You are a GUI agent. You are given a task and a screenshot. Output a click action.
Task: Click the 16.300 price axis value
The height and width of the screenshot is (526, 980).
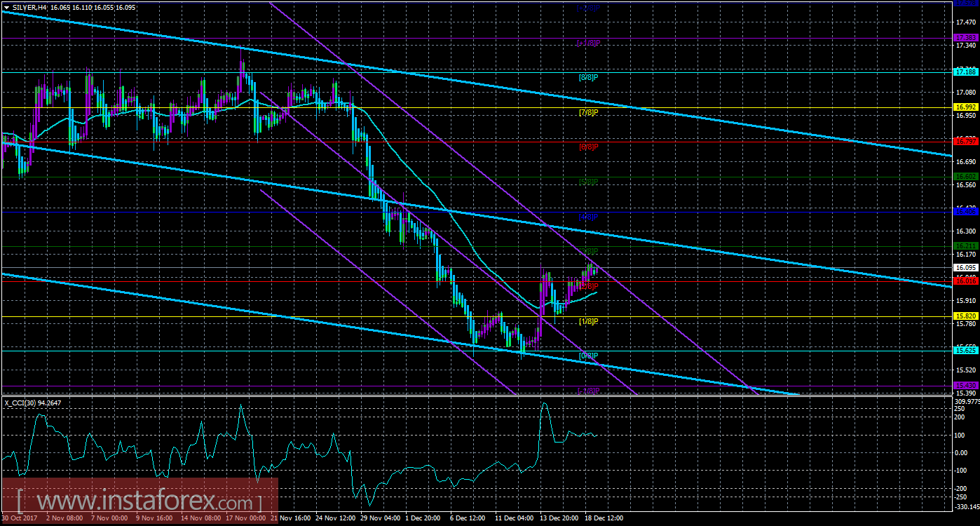click(965, 231)
